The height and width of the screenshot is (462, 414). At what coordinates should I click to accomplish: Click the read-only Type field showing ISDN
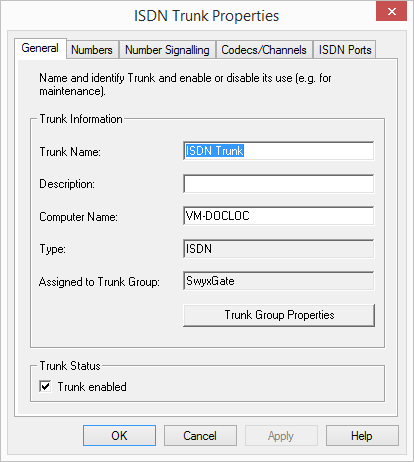(279, 249)
